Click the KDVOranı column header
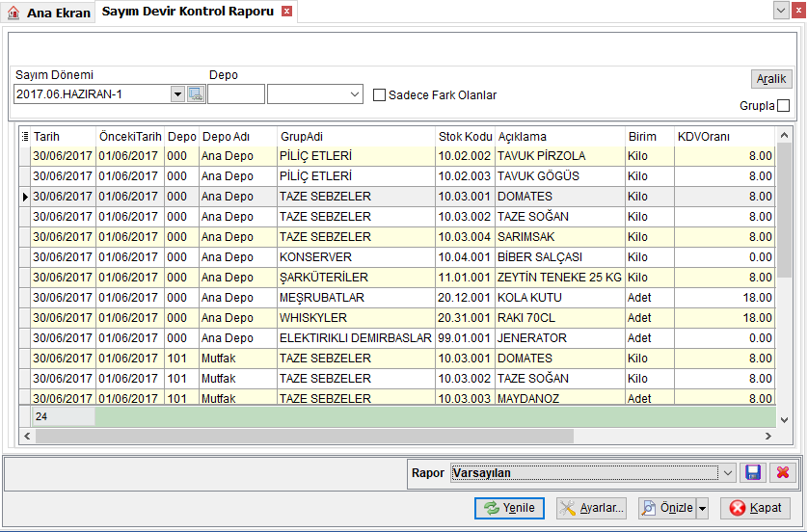808x532 pixels. coord(724,137)
